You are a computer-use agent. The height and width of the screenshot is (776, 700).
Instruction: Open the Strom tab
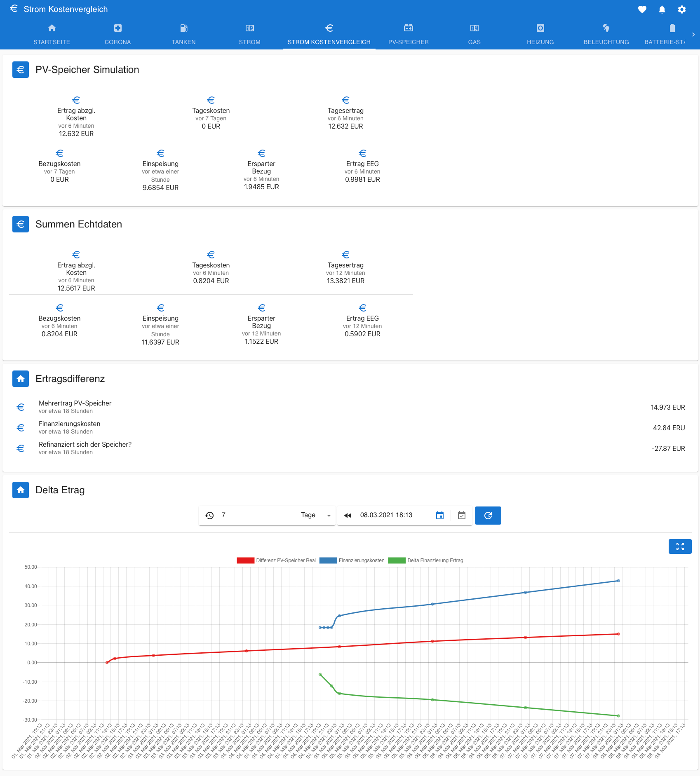click(250, 34)
